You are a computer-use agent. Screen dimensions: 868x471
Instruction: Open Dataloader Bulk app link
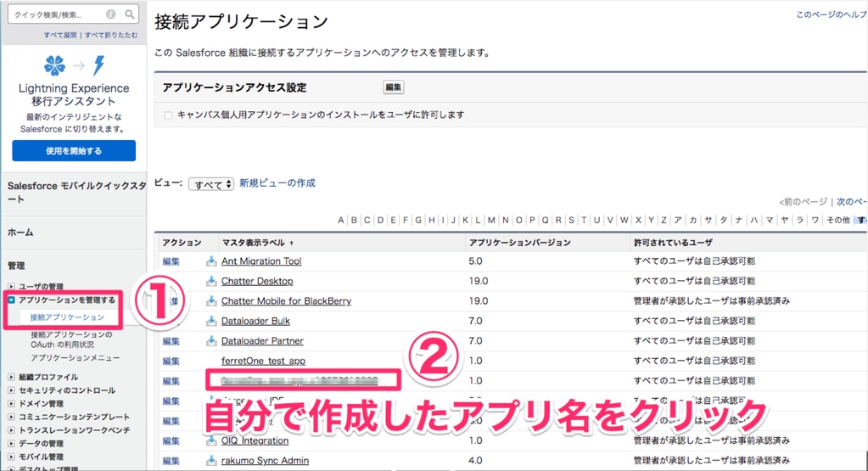255,321
